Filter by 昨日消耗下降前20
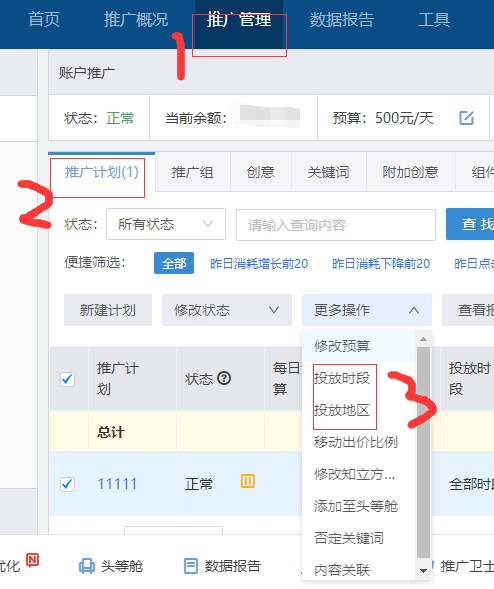This screenshot has width=494, height=589. tap(381, 264)
